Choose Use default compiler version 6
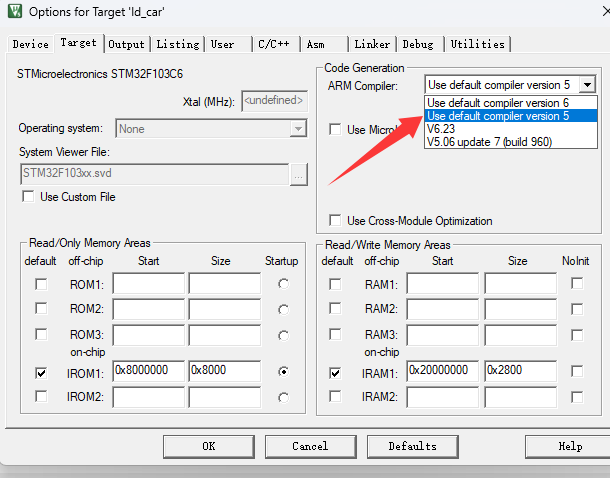610x478 pixels. point(511,103)
